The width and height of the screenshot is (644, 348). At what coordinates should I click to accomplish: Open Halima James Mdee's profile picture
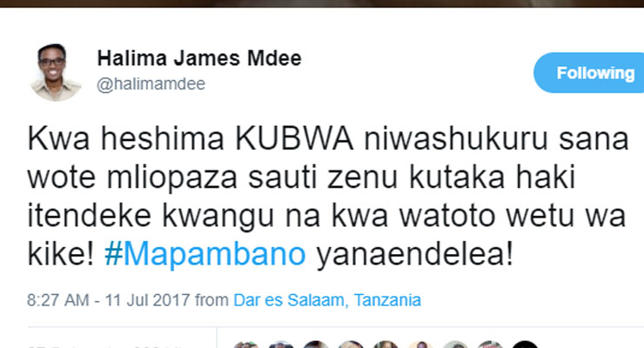[x=56, y=72]
